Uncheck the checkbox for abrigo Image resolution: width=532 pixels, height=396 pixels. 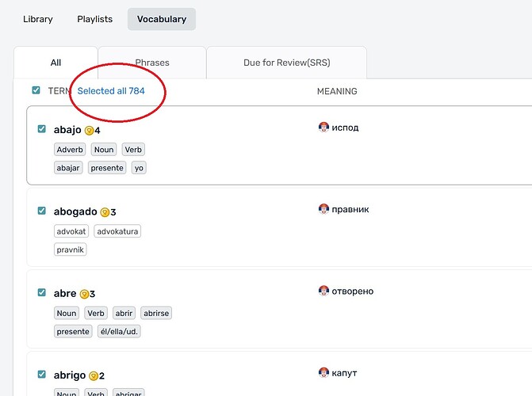click(41, 375)
